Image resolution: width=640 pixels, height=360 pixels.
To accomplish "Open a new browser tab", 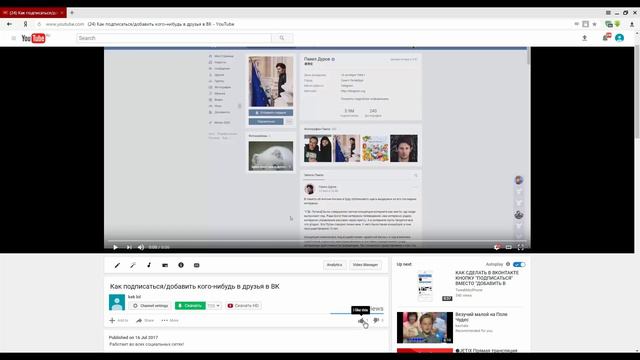I will click(x=72, y=13).
